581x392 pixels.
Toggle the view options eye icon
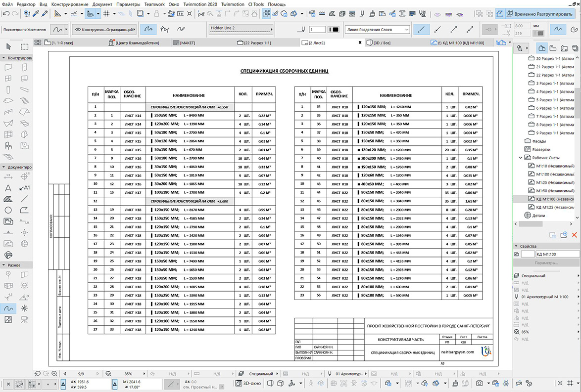(437, 14)
